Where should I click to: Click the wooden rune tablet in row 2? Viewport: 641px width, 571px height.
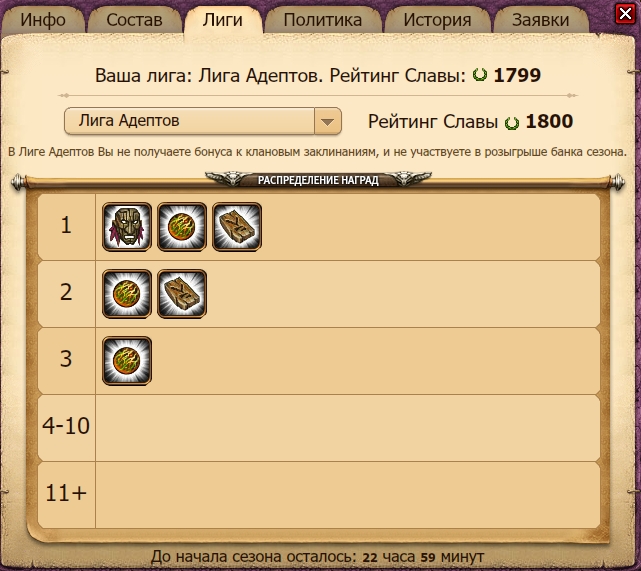pyautogui.click(x=182, y=293)
